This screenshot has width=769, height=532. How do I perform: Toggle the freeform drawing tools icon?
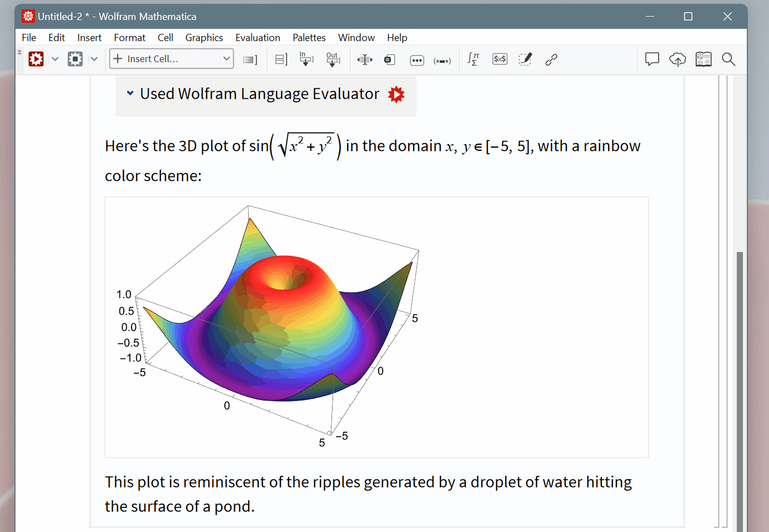click(525, 59)
